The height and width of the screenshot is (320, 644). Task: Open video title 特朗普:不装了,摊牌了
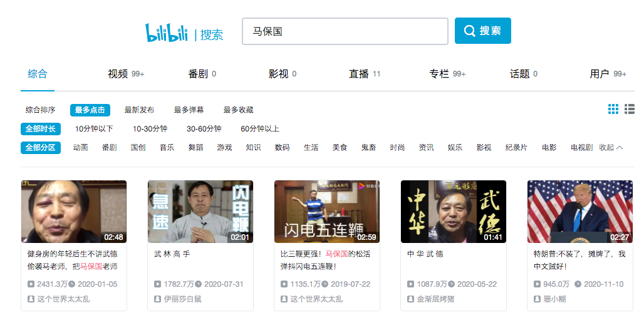coord(579,260)
